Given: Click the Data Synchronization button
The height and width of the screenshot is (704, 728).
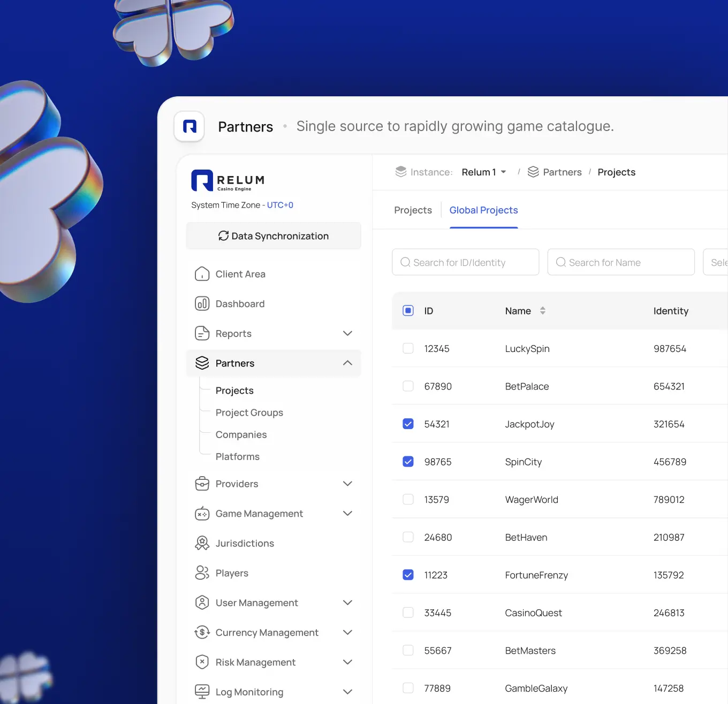Looking at the screenshot, I should [274, 236].
